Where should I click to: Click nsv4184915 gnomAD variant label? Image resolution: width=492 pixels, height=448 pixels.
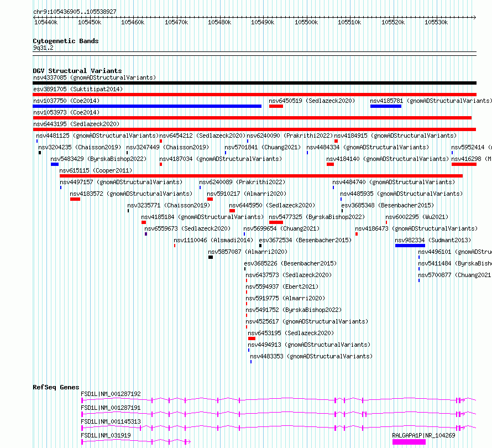(395, 136)
